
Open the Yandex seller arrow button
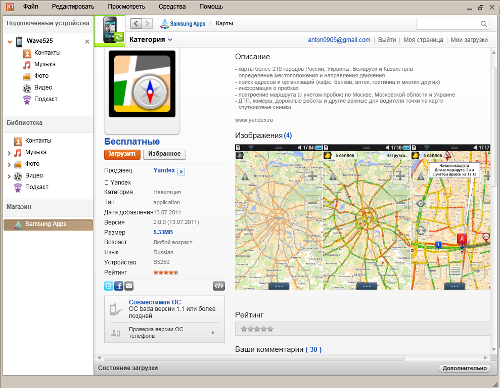pyautogui.click(x=181, y=171)
